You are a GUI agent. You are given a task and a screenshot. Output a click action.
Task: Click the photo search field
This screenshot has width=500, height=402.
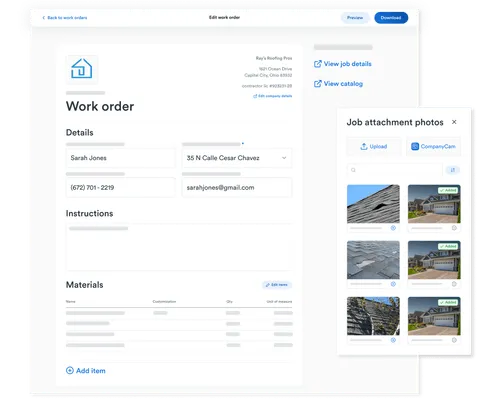[x=395, y=170]
